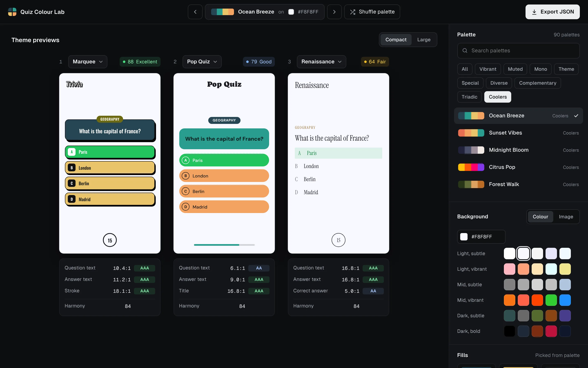This screenshot has height=368, width=588.
Task: Select the Citrus Pop palette
Action: click(x=519, y=167)
